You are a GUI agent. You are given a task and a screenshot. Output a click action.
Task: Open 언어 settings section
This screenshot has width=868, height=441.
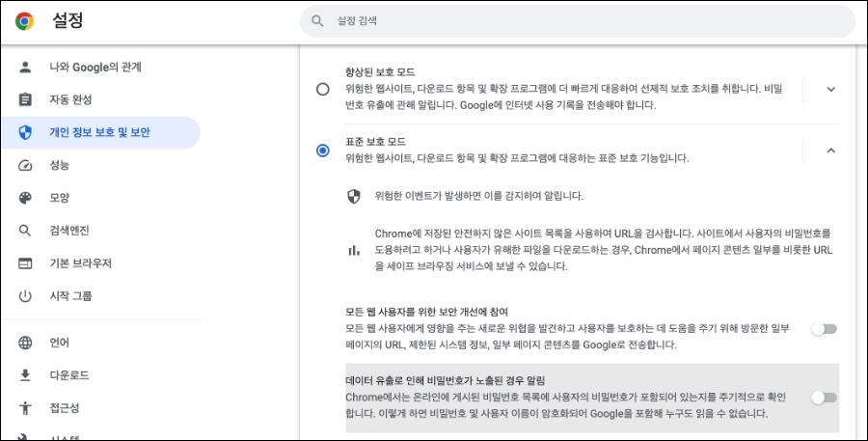100,343
